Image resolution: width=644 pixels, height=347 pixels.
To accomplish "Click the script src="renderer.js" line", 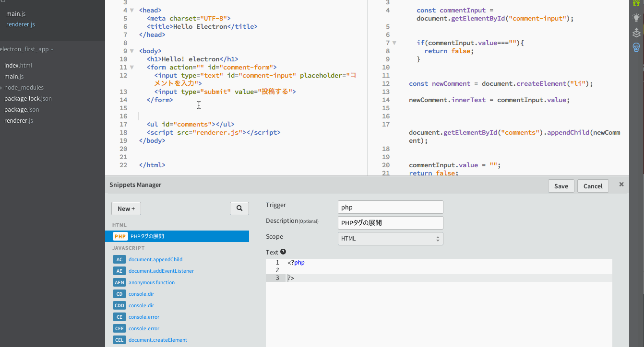I will click(x=214, y=132).
